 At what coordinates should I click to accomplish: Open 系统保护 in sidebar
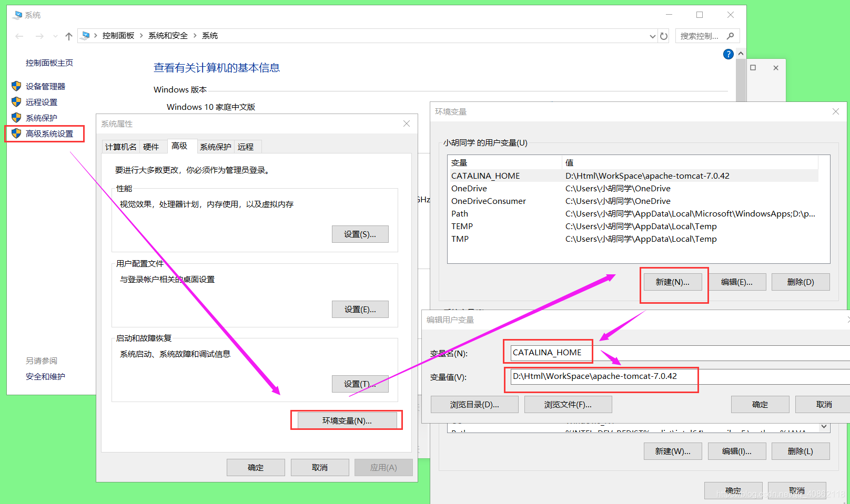pos(42,118)
